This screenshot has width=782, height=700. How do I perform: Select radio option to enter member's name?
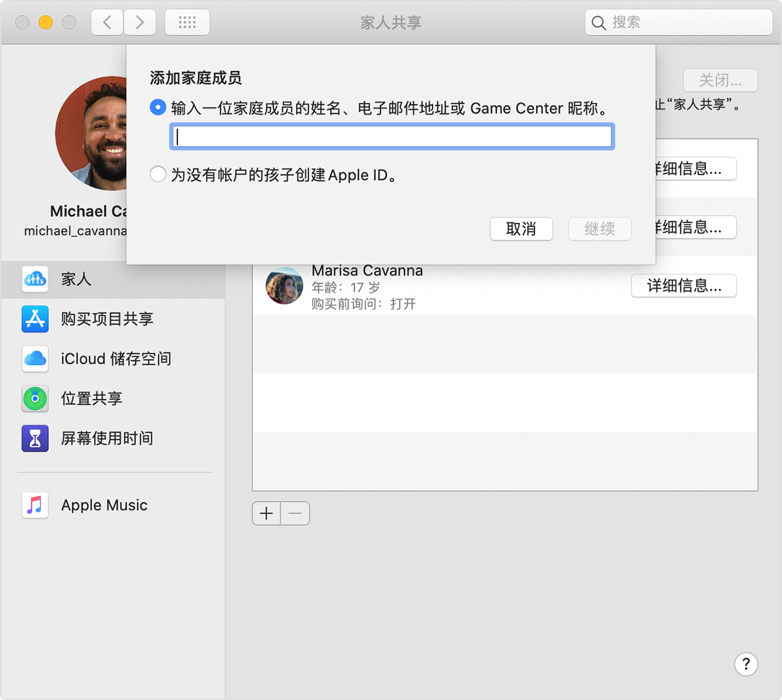coord(158,108)
